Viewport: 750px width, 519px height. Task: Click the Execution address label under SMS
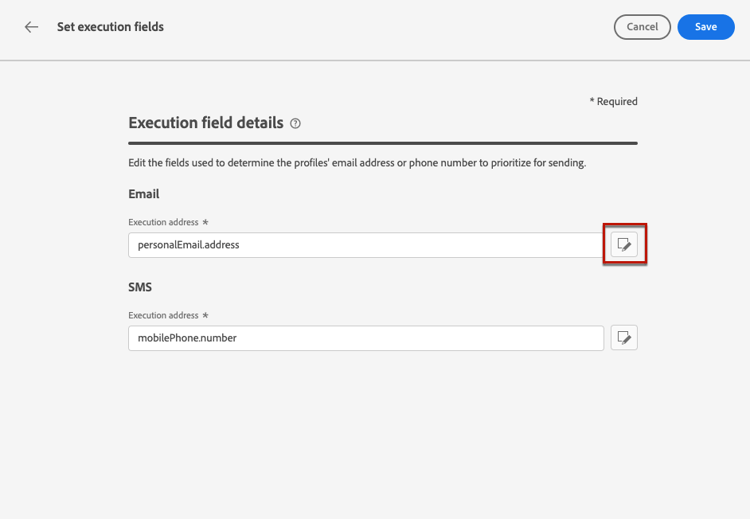point(163,315)
